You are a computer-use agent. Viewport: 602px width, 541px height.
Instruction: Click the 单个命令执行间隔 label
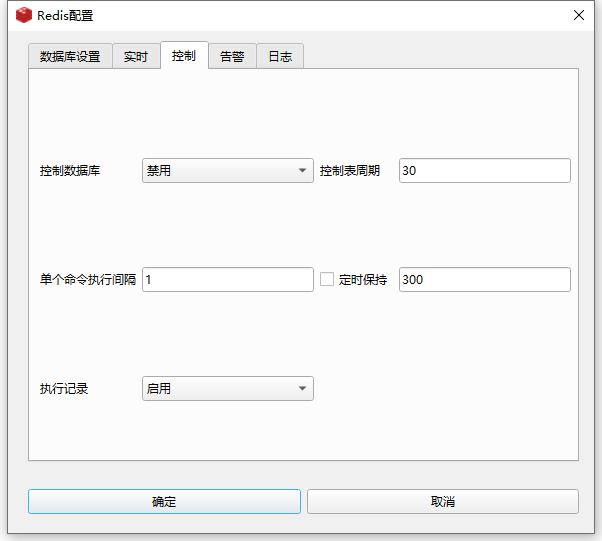(88, 280)
